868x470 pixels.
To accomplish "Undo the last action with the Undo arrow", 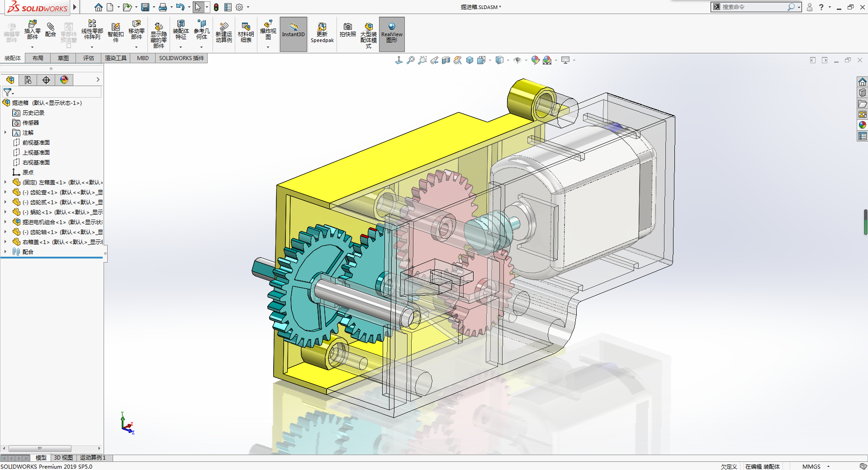I will click(x=180, y=7).
